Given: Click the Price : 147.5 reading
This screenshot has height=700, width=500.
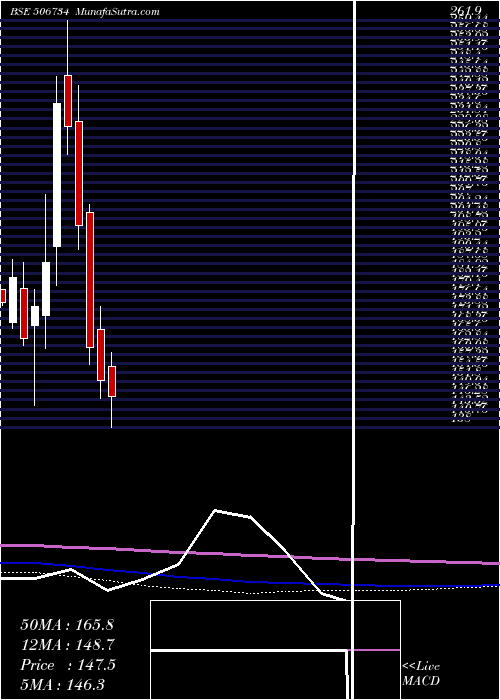Looking at the screenshot, I should (68, 665).
